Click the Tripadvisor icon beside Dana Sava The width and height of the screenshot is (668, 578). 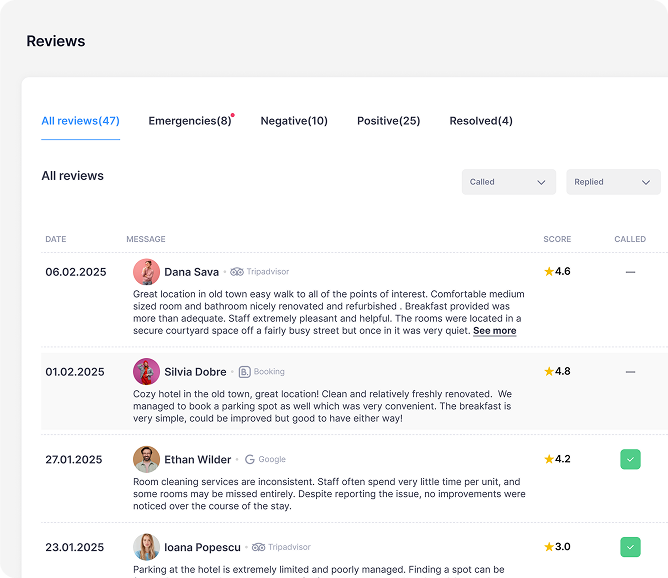pos(237,272)
